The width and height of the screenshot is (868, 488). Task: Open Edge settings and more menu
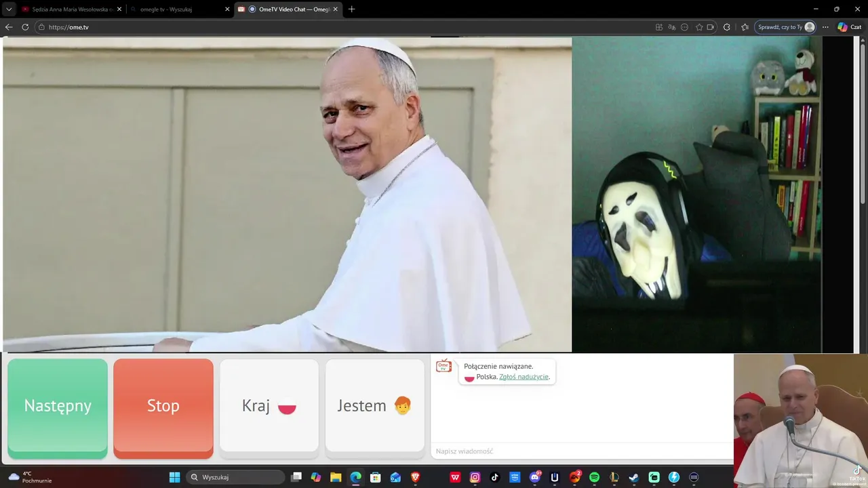coord(825,27)
